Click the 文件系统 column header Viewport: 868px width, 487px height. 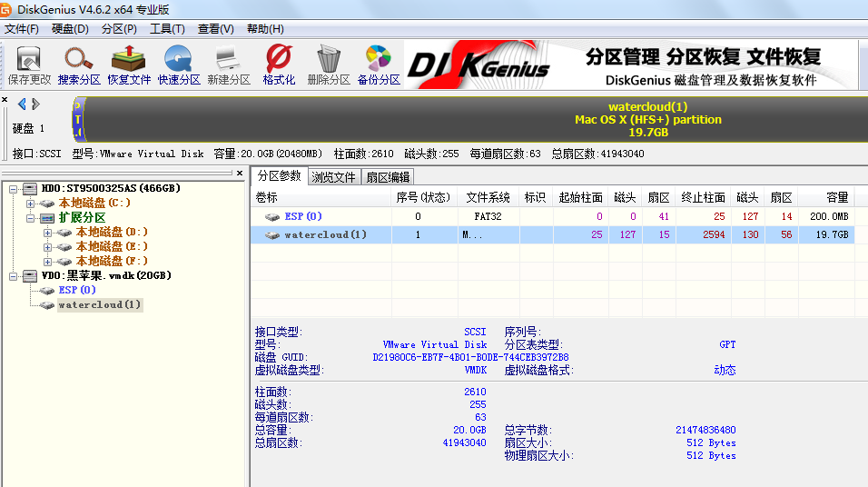(x=488, y=197)
